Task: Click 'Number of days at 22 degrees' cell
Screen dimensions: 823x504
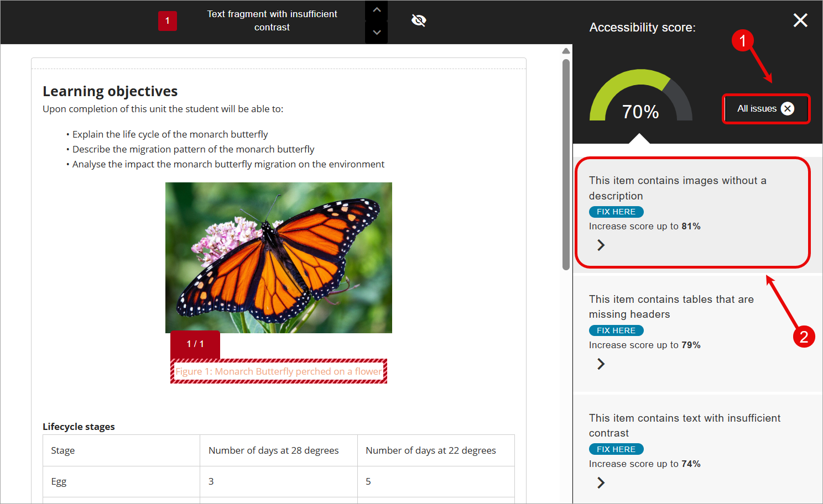Action: 436,450
